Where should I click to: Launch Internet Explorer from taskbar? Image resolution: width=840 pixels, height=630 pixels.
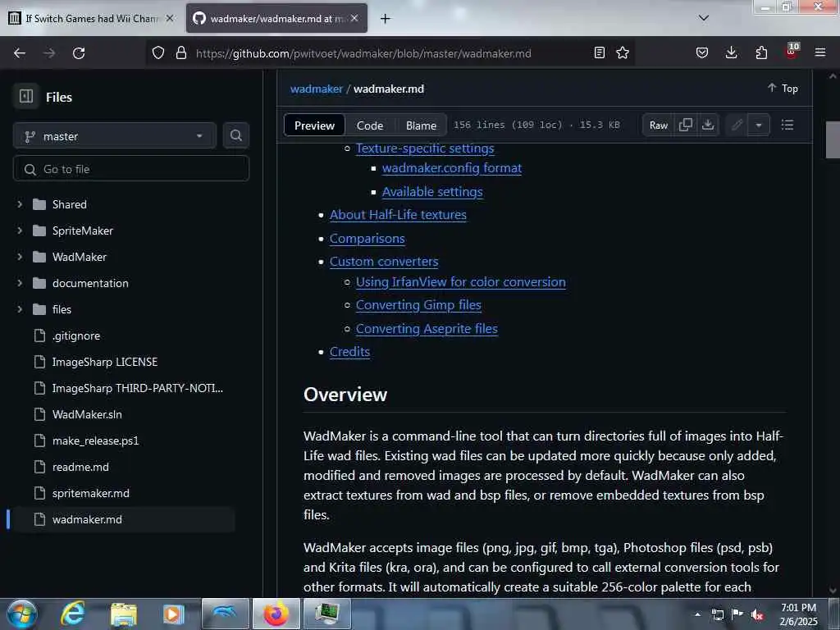[x=73, y=614]
